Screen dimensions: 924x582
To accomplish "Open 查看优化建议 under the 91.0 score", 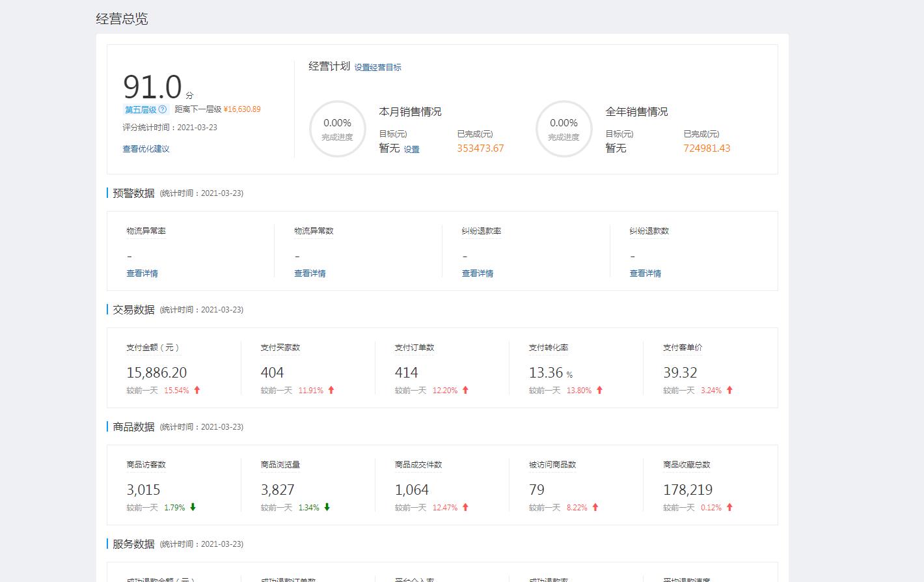I will pyautogui.click(x=145, y=149).
